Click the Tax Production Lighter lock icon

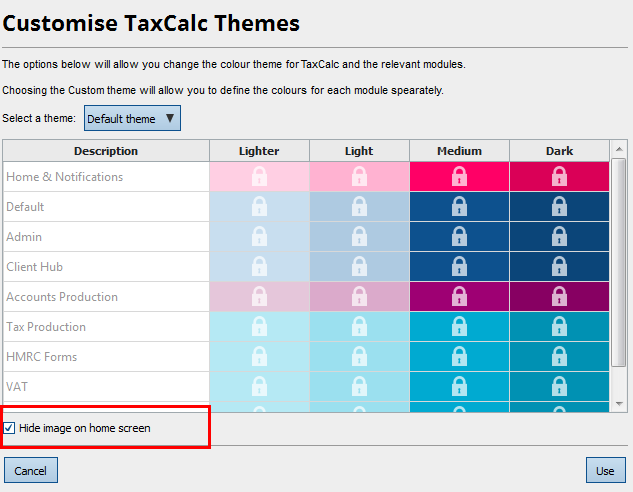tap(259, 327)
